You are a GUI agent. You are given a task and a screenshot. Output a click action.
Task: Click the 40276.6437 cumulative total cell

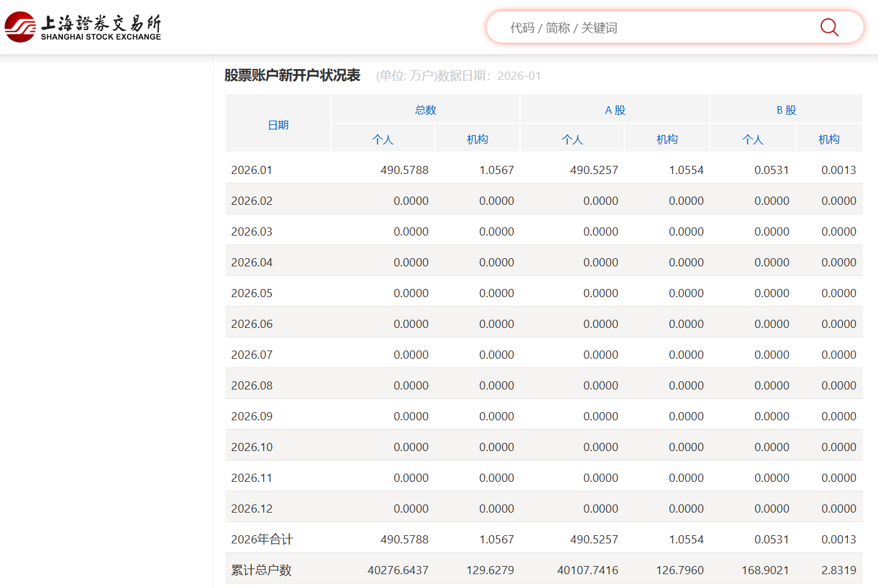tap(398, 570)
